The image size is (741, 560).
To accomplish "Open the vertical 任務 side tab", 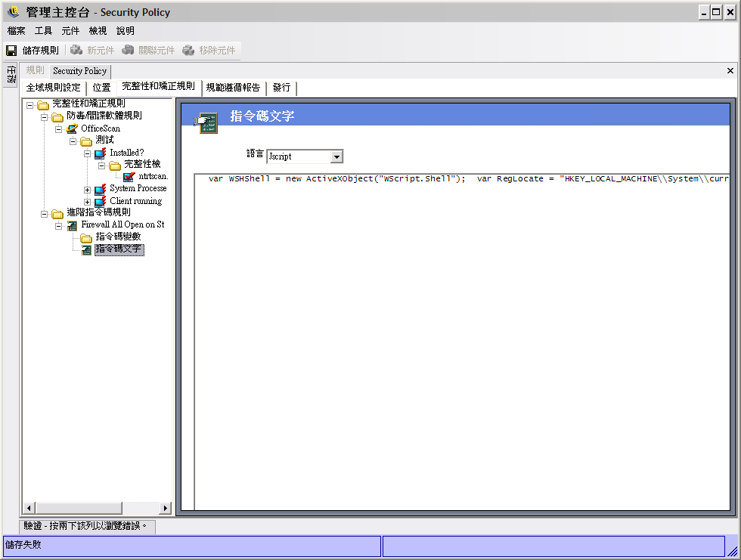I will pos(11,74).
